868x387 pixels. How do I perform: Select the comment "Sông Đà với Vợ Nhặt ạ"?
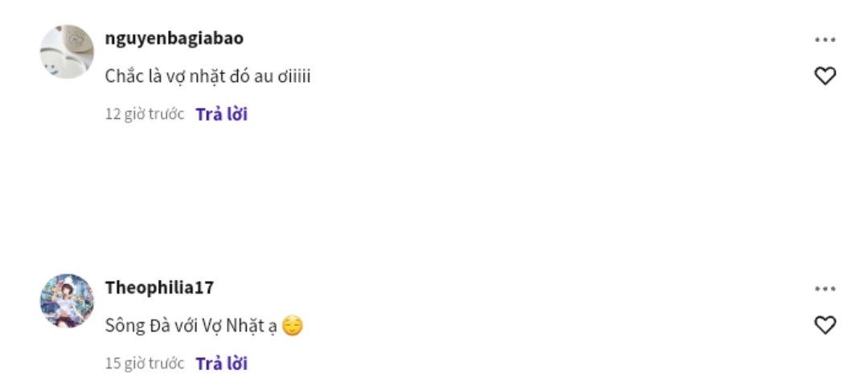point(190,326)
